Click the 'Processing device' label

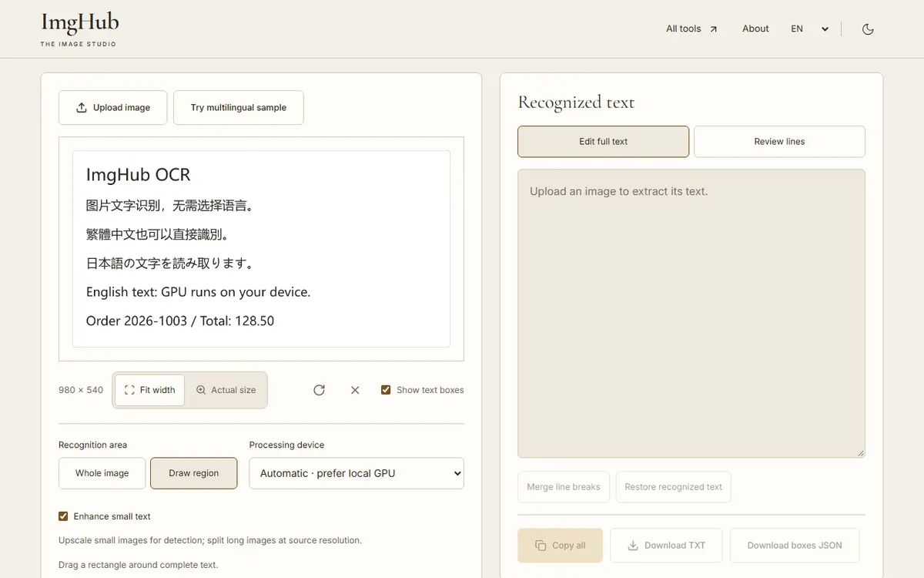coord(287,445)
